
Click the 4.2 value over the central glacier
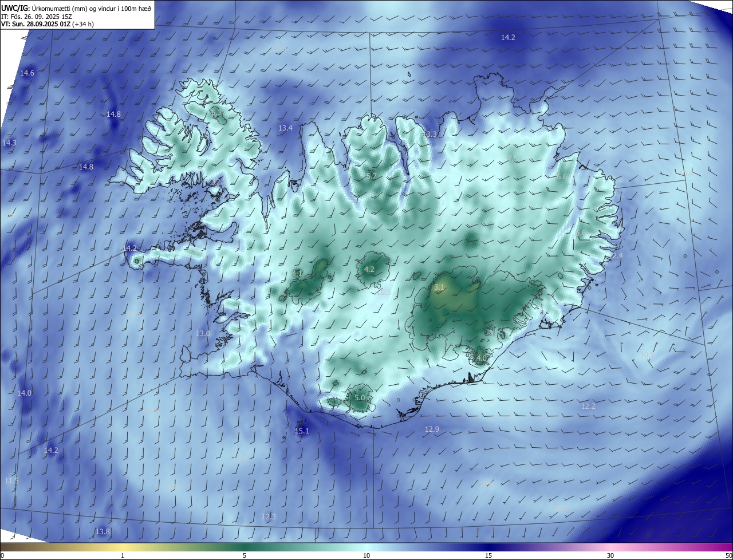point(369,269)
